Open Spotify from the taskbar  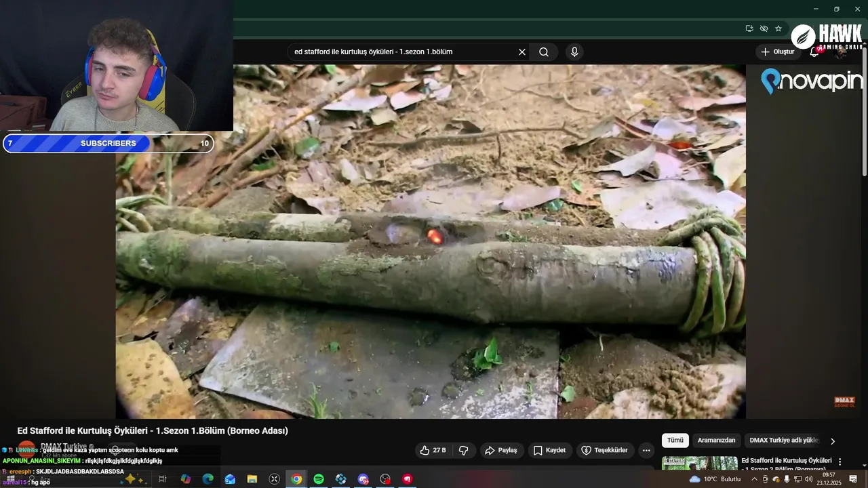click(x=319, y=479)
